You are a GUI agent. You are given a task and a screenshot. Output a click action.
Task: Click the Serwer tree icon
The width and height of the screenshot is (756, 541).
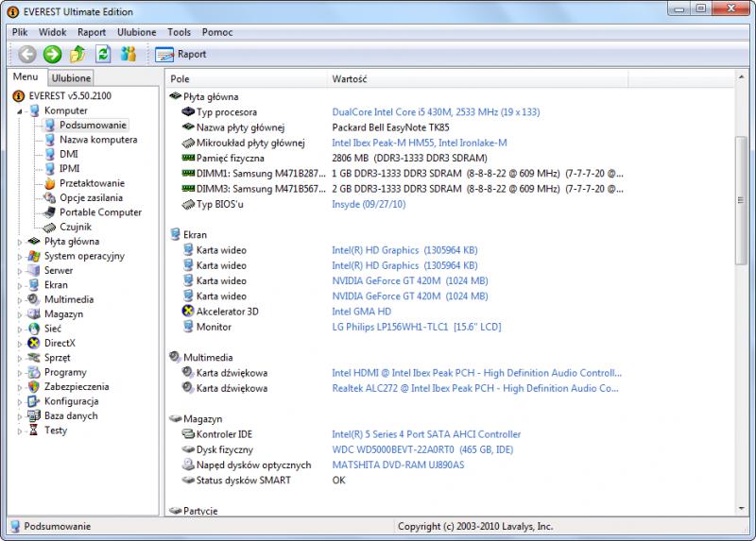(x=34, y=270)
